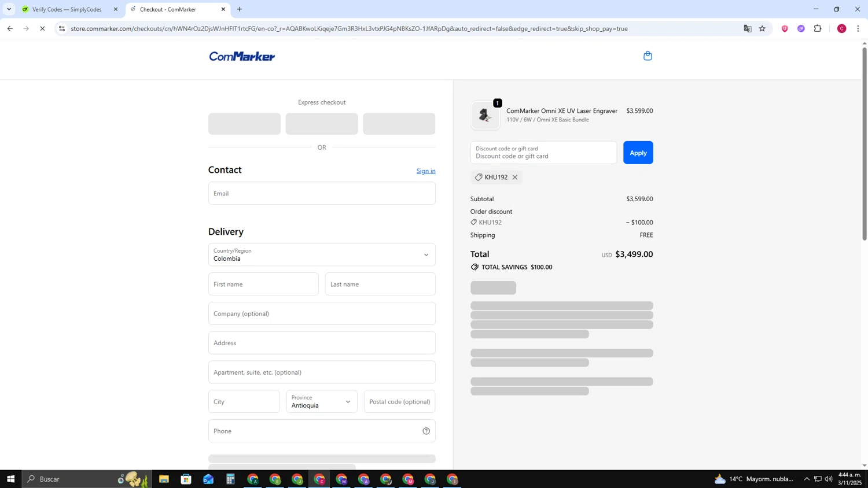View site information icon in address bar
The height and width of the screenshot is (488, 868).
point(62,28)
